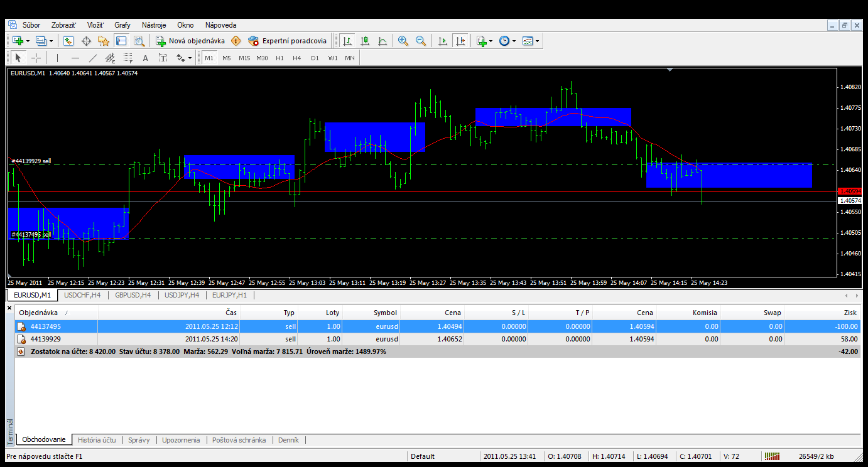Open the periods clock icon

coord(504,41)
